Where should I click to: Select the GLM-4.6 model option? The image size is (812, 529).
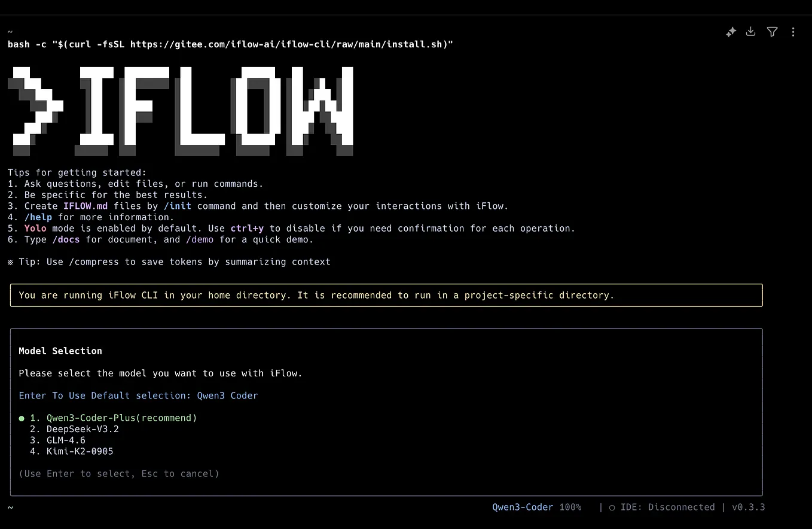pyautogui.click(x=66, y=440)
